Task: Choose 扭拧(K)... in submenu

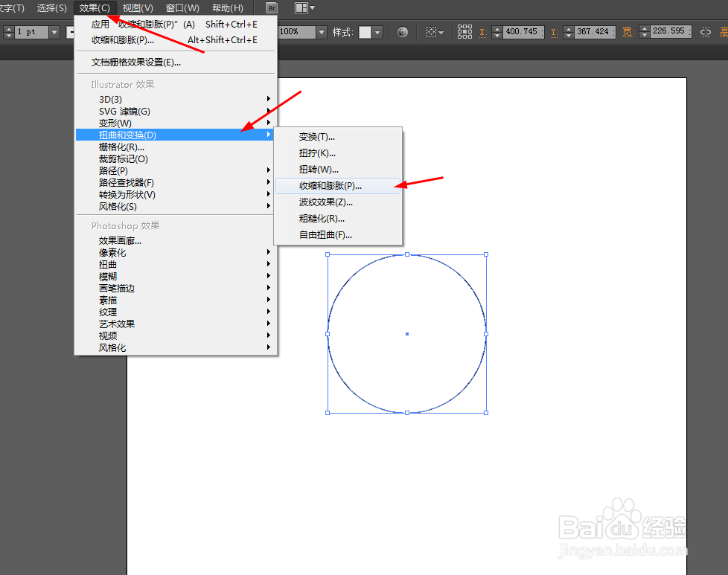Action: (338, 153)
